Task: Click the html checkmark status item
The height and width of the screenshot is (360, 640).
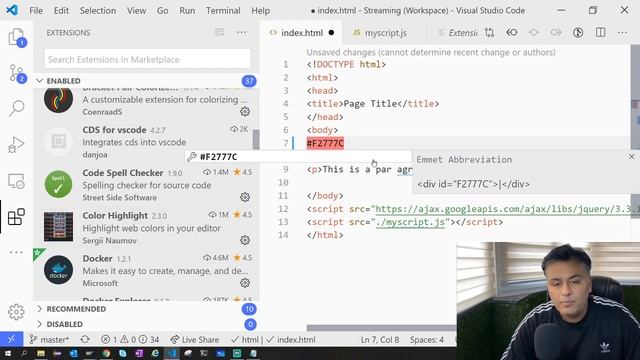Action: pyautogui.click(x=244, y=339)
